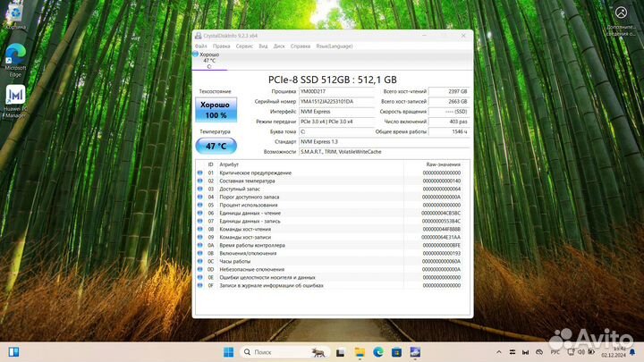Open the Файл menu
The width and height of the screenshot is (644, 362).
coord(201,46)
